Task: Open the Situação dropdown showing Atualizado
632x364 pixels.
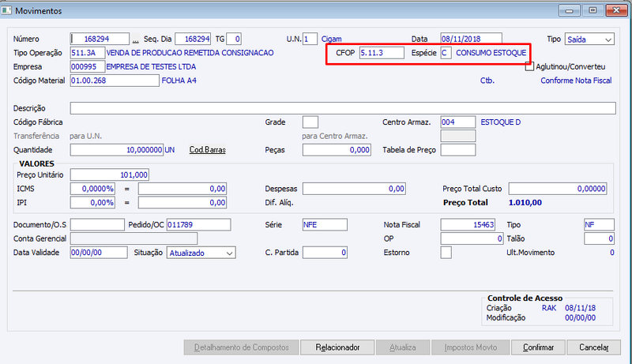Action: pyautogui.click(x=201, y=253)
